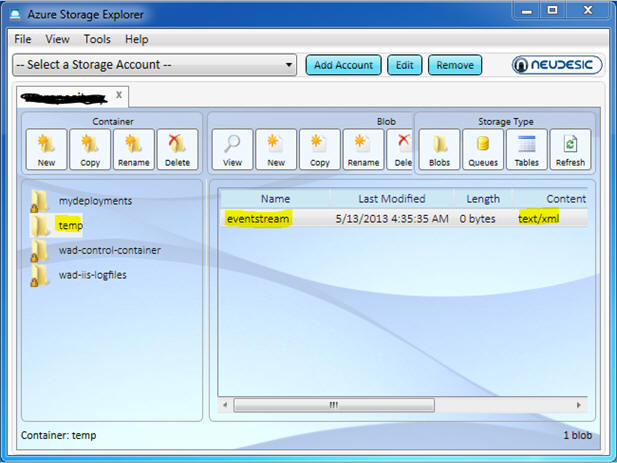This screenshot has height=463, width=617.
Task: Select the wad-iis-logfiles container name
Action: [93, 275]
